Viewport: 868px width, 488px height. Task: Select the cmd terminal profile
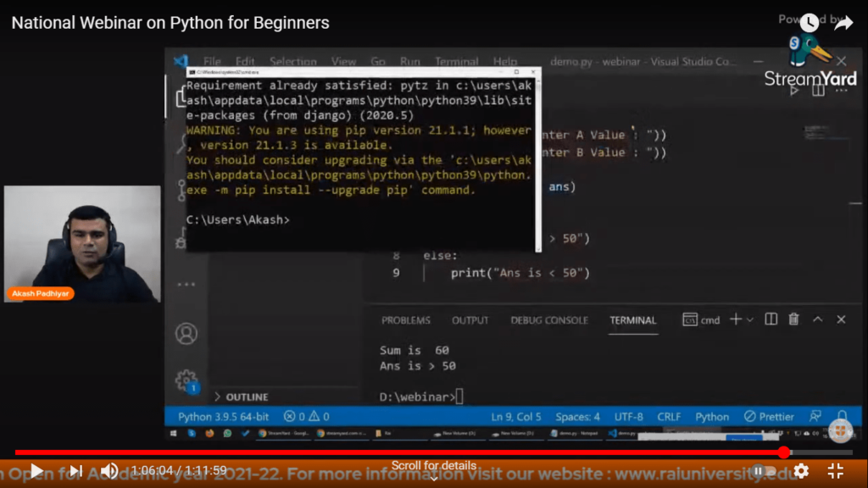point(701,319)
